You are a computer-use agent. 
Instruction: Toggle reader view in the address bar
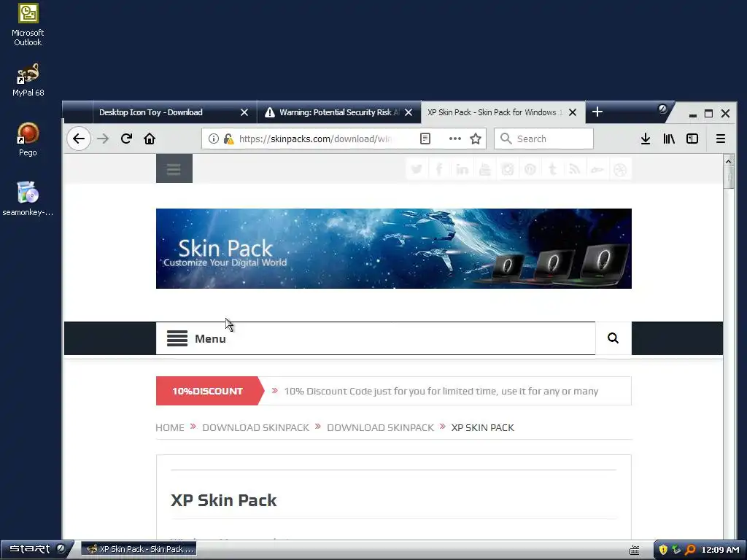click(425, 139)
